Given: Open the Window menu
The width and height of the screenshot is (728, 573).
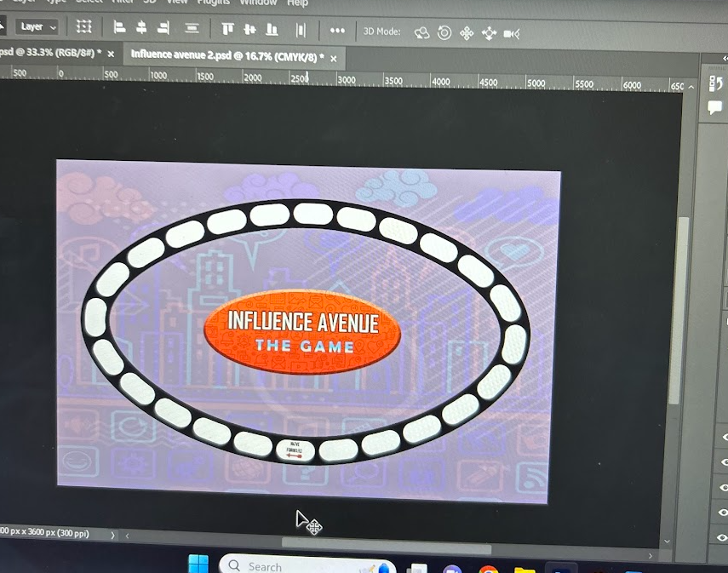Looking at the screenshot, I should [258, 3].
